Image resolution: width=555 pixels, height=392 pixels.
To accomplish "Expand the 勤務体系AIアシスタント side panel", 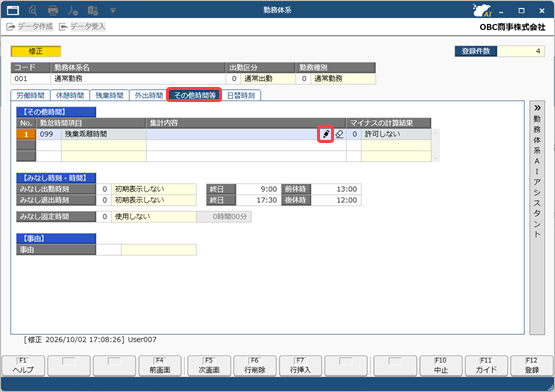I will (x=537, y=108).
